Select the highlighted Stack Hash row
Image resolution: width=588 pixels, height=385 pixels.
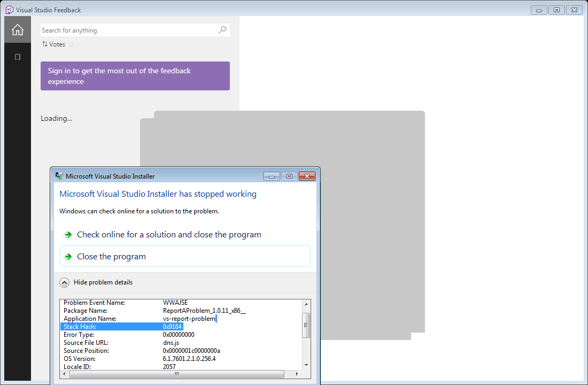point(121,327)
